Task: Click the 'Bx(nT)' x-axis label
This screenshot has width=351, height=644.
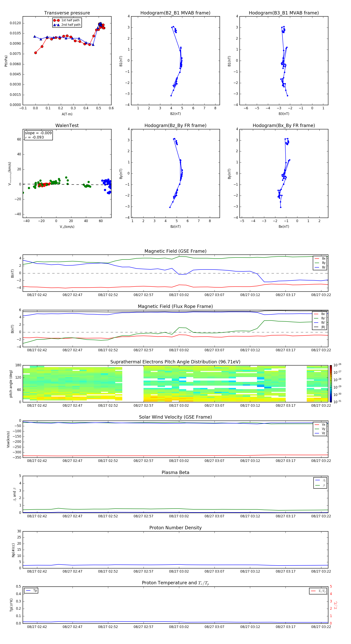Action: pos(284,227)
